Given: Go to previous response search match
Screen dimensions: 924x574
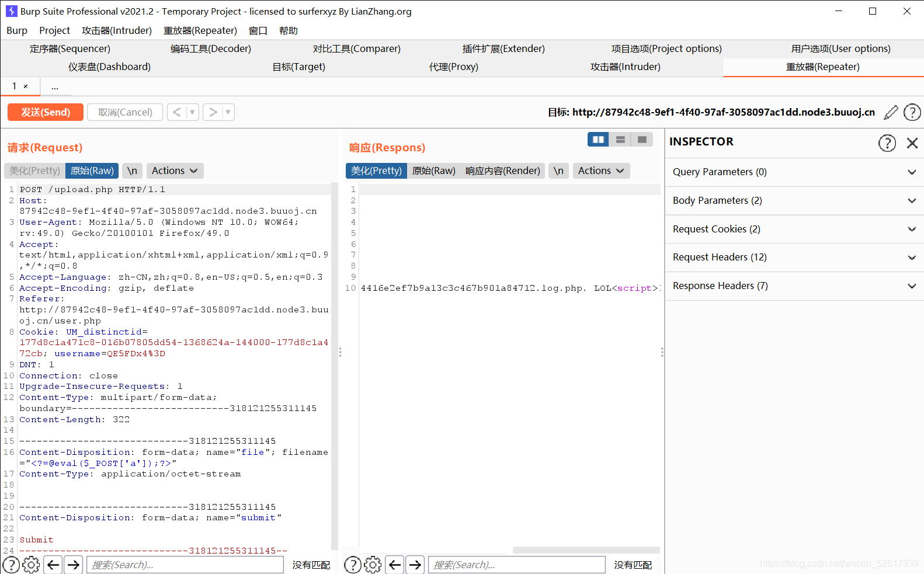Looking at the screenshot, I should coord(395,565).
